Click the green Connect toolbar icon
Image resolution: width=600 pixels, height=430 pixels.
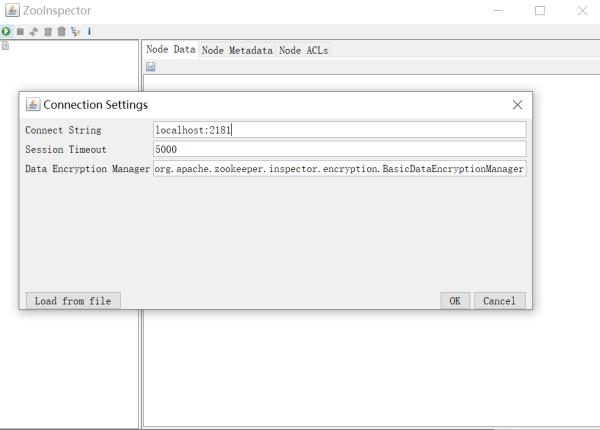coord(6,31)
